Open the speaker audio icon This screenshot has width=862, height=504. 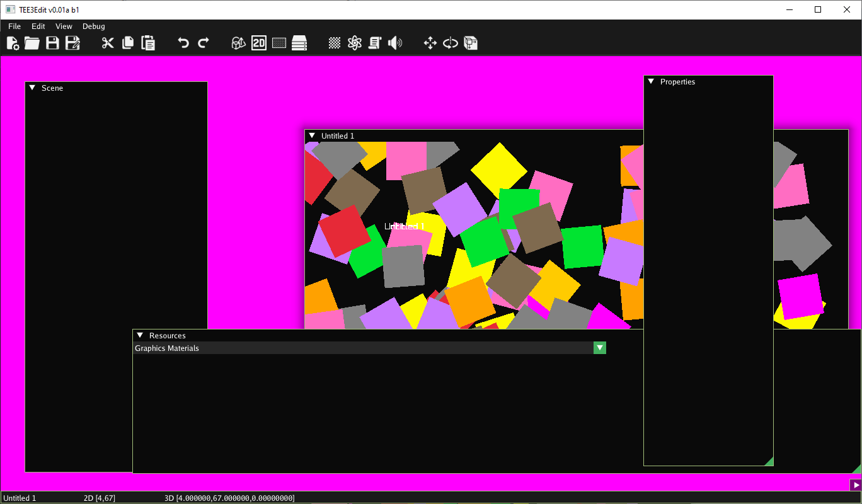(x=395, y=43)
